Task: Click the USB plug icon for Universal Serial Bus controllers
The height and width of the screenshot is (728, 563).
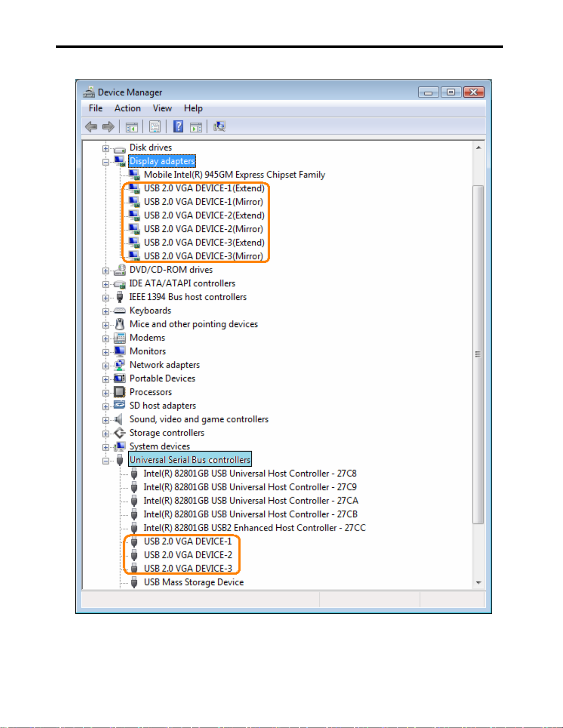Action: pyautogui.click(x=119, y=460)
